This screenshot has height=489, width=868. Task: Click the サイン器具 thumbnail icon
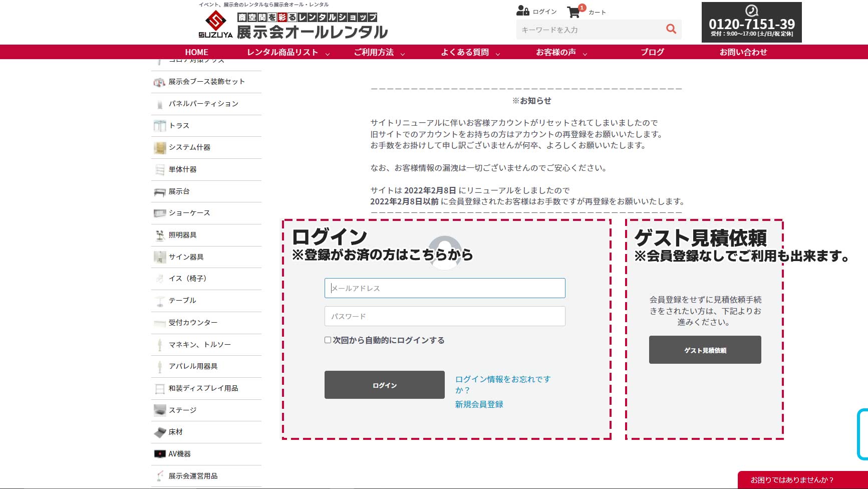[x=159, y=258]
